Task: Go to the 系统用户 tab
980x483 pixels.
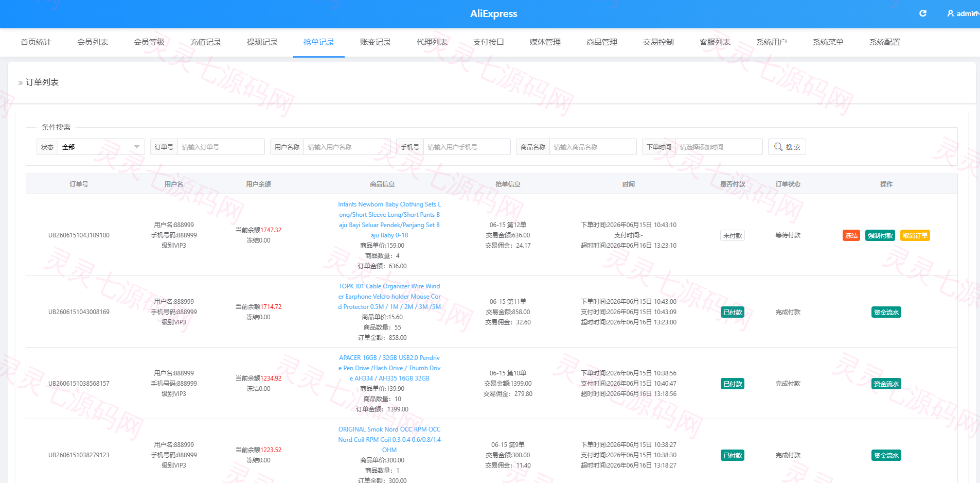Action: coord(772,42)
